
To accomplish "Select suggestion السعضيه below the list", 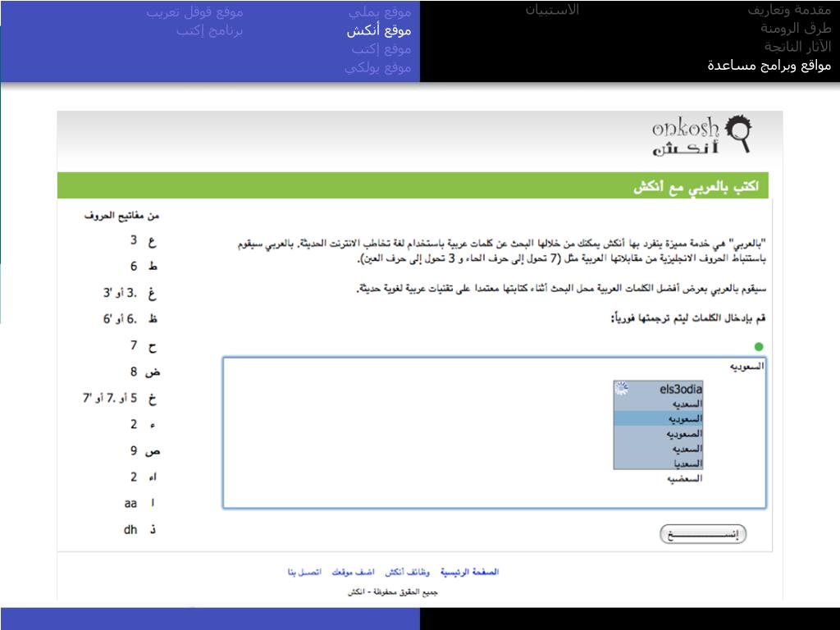I will [x=684, y=478].
